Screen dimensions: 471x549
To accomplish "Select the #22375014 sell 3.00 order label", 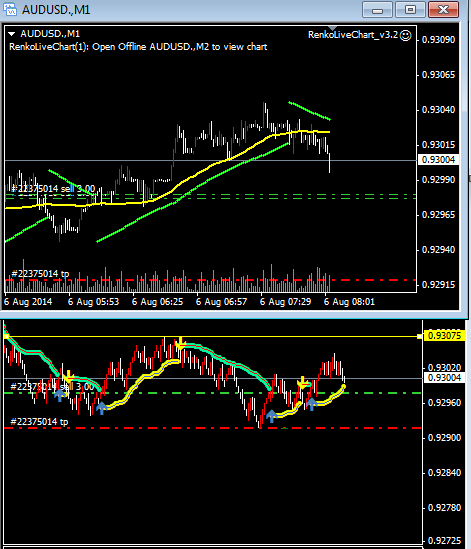I will (x=53, y=189).
